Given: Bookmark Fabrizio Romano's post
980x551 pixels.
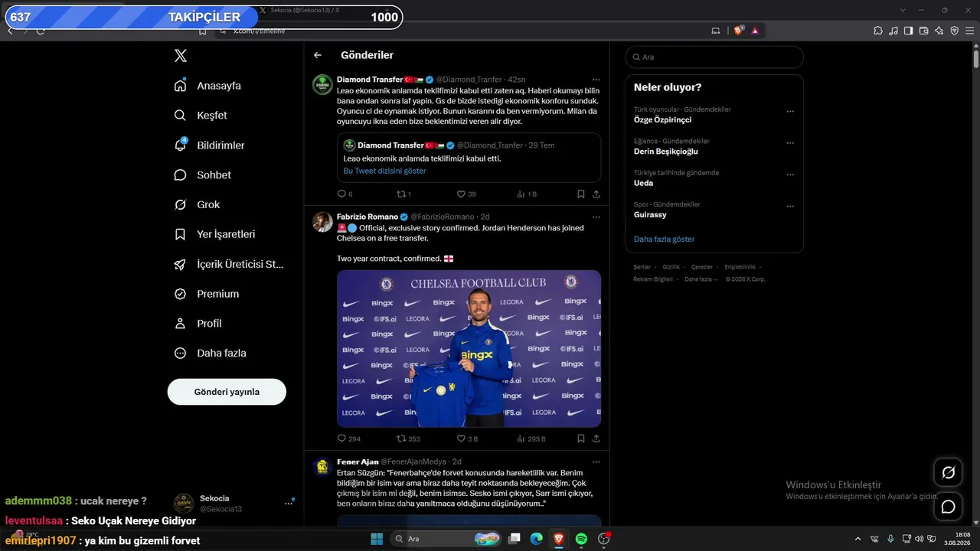Looking at the screenshot, I should (x=581, y=439).
